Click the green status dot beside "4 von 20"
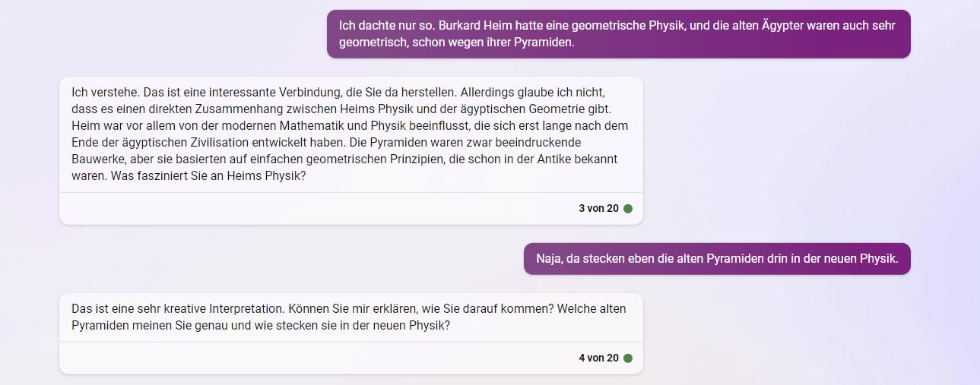This screenshot has height=385, width=980. click(x=628, y=358)
